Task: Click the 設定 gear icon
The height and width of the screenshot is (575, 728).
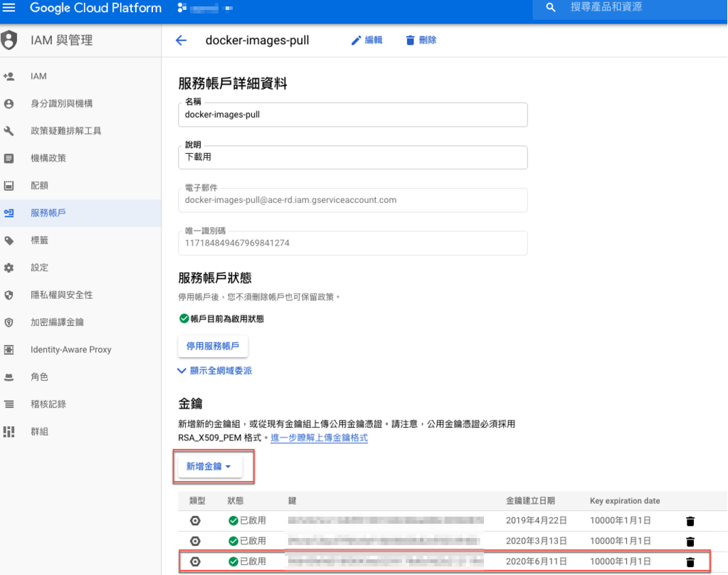Action: click(9, 268)
